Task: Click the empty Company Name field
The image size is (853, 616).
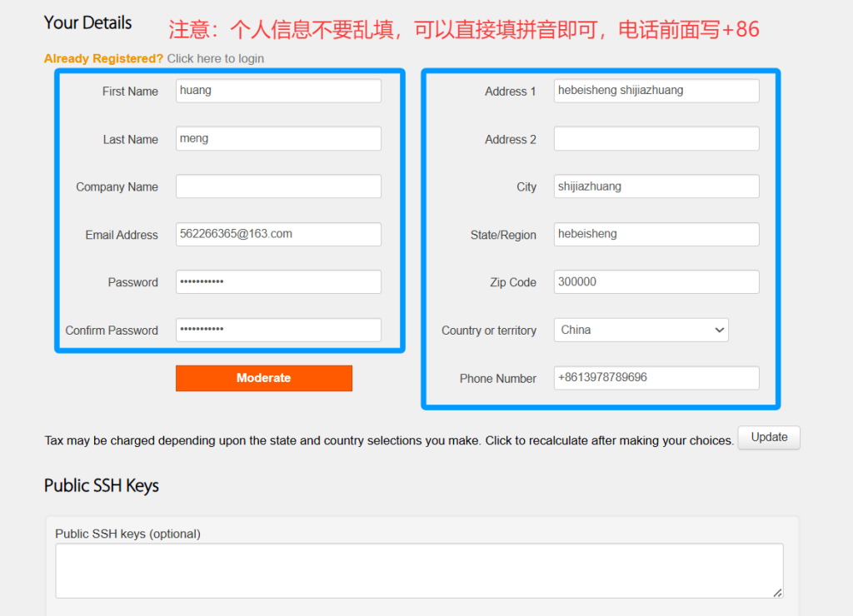Action: pyautogui.click(x=277, y=186)
